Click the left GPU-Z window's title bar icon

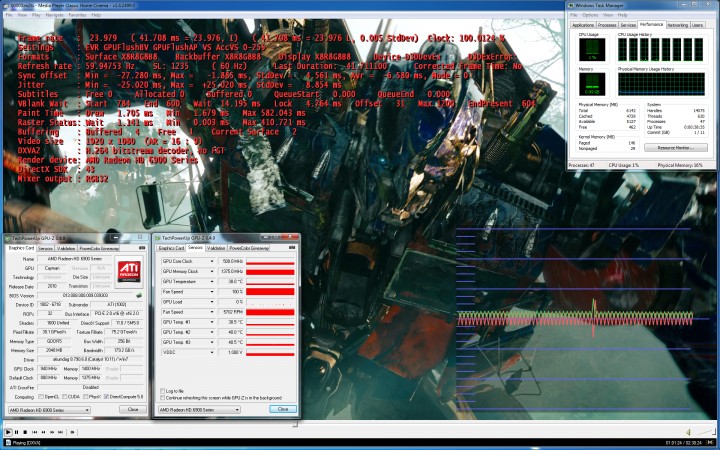(x=8, y=238)
